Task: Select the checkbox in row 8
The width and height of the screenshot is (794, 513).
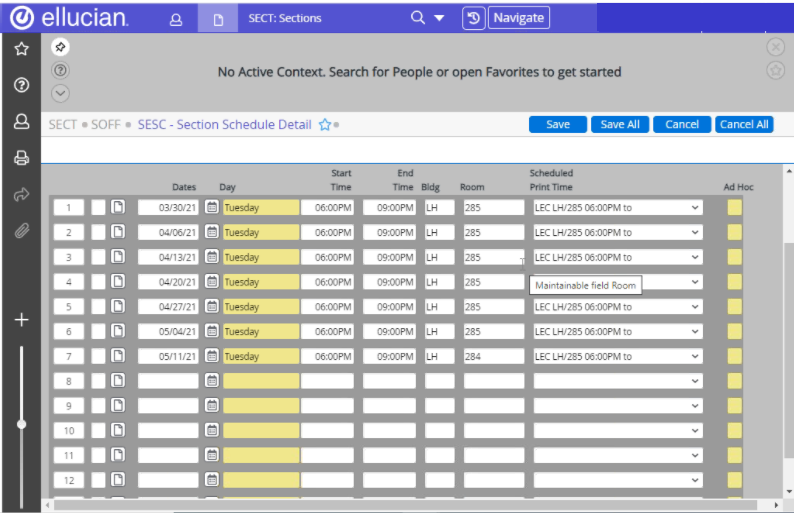Action: 98,381
